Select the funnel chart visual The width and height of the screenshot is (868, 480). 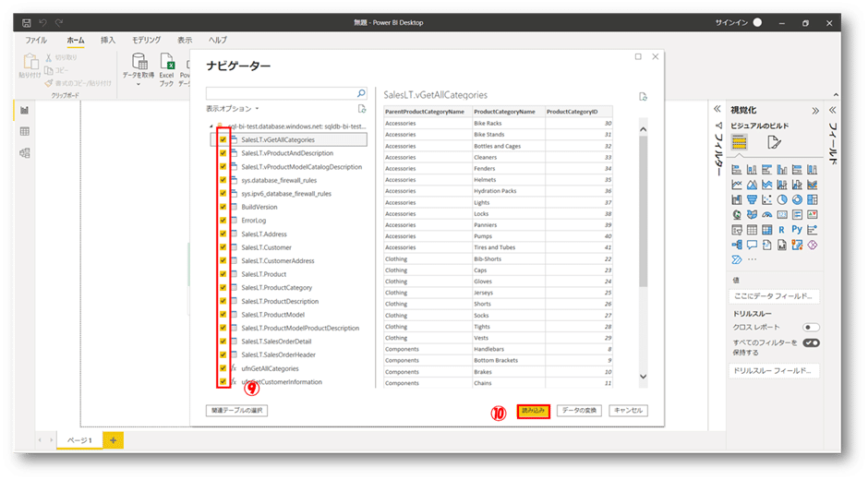click(752, 200)
